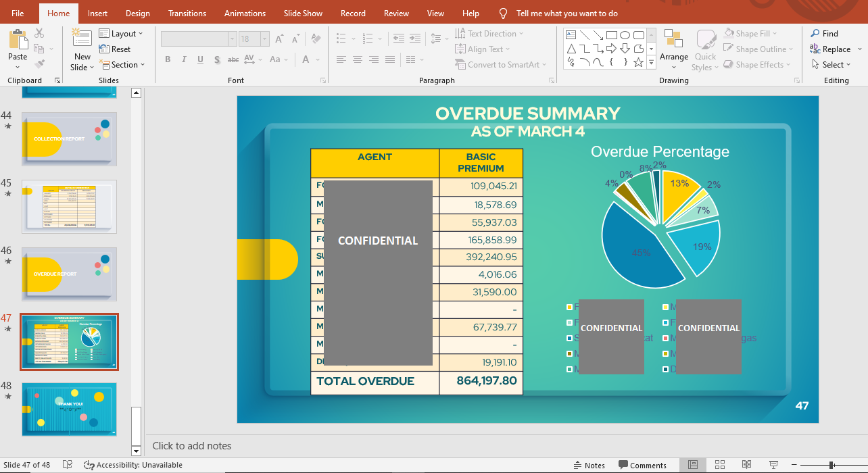Start Slide Show from status bar
This screenshot has height=473, width=868.
pos(773,465)
